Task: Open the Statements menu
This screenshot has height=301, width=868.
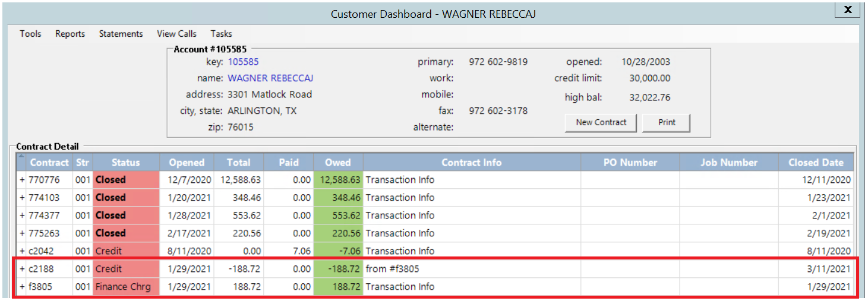Action: [x=121, y=34]
